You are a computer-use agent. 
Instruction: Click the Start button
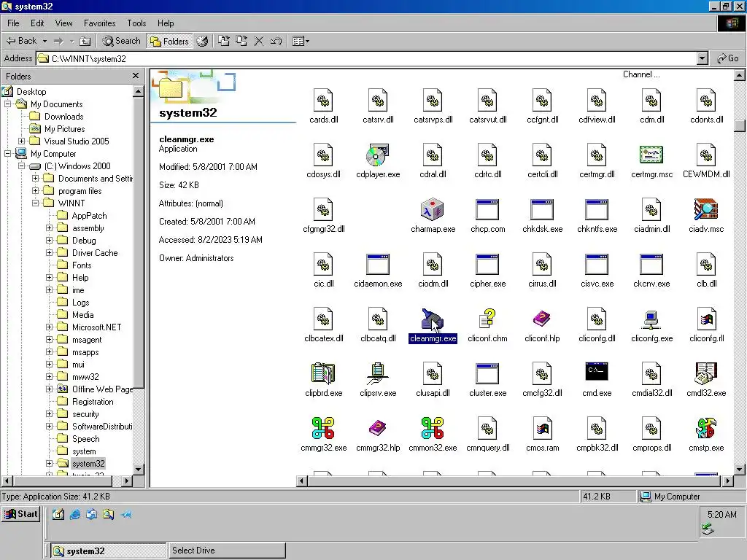[x=21, y=514]
